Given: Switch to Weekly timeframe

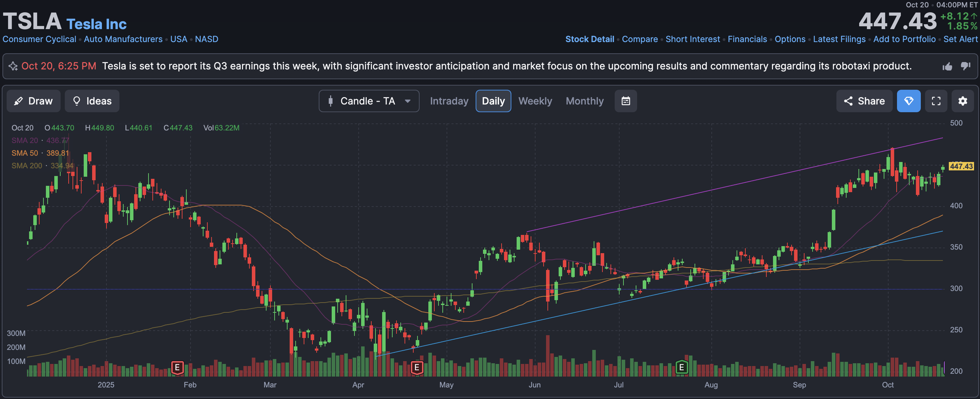Looking at the screenshot, I should tap(535, 101).
